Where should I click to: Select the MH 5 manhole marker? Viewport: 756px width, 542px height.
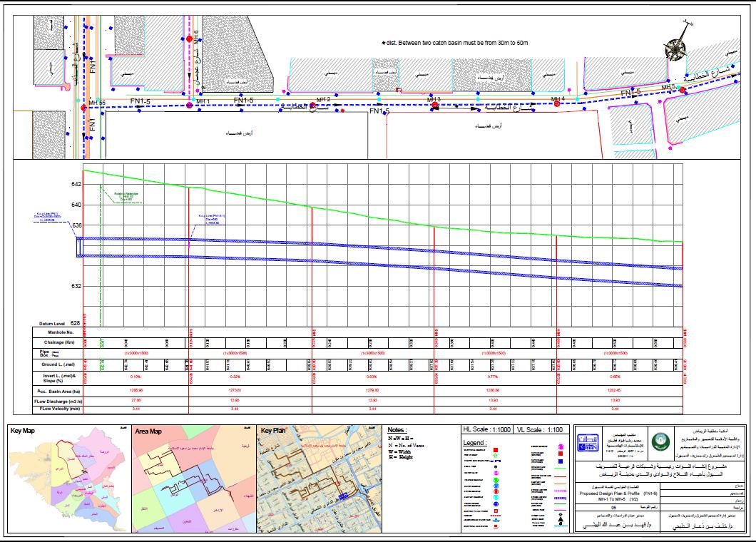683,89
